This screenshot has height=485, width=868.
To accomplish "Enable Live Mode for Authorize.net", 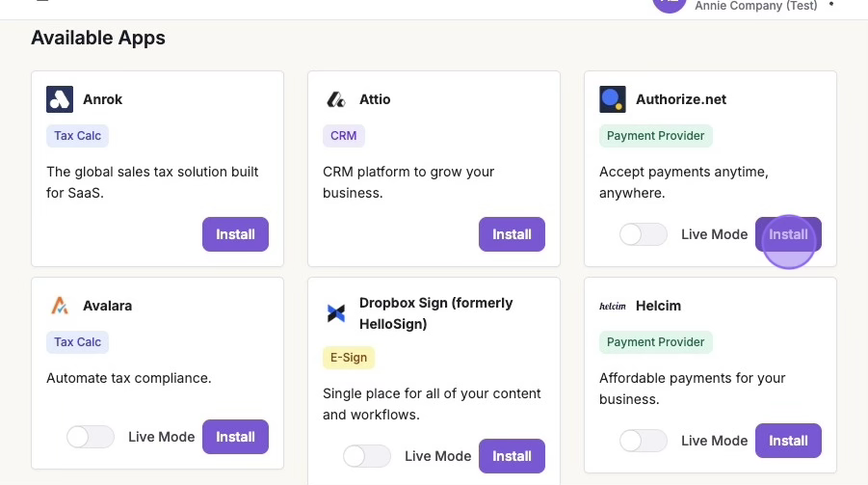I will [644, 234].
